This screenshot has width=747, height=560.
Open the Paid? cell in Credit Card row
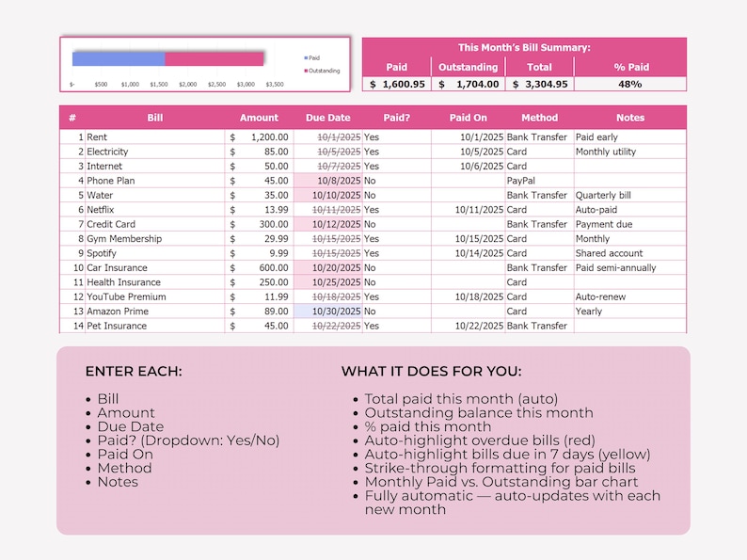pyautogui.click(x=397, y=225)
